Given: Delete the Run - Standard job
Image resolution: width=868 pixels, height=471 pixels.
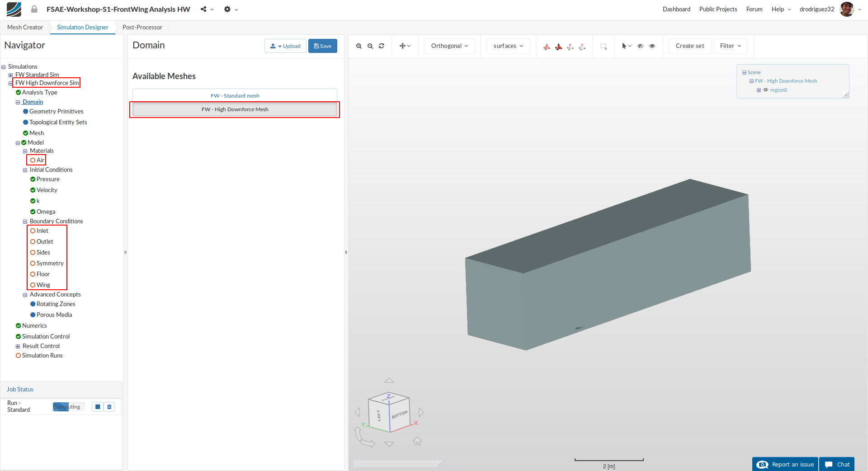Looking at the screenshot, I should tap(109, 407).
